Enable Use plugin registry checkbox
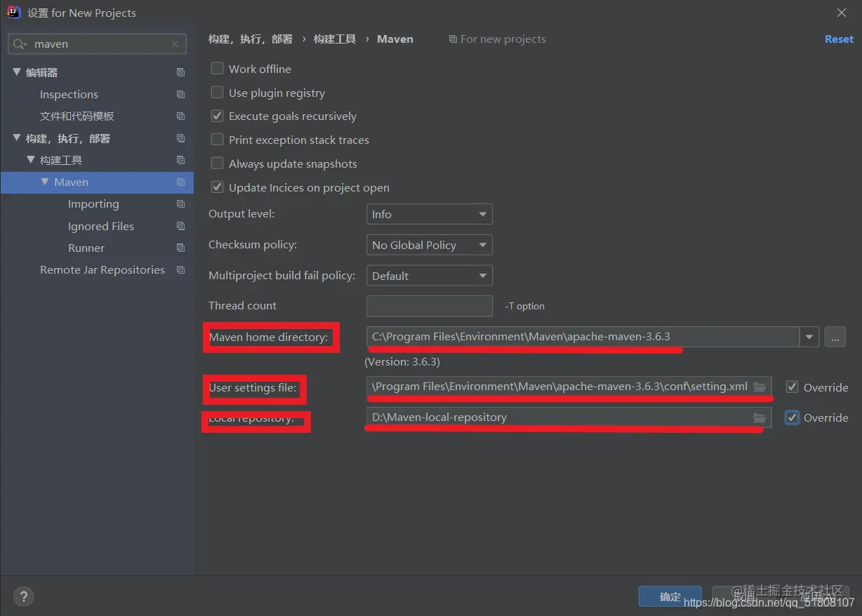 (x=218, y=93)
